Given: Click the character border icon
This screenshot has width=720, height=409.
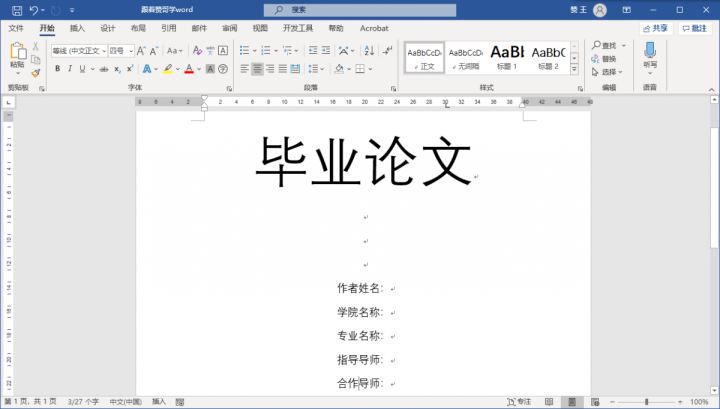Looking at the screenshot, I should [223, 50].
